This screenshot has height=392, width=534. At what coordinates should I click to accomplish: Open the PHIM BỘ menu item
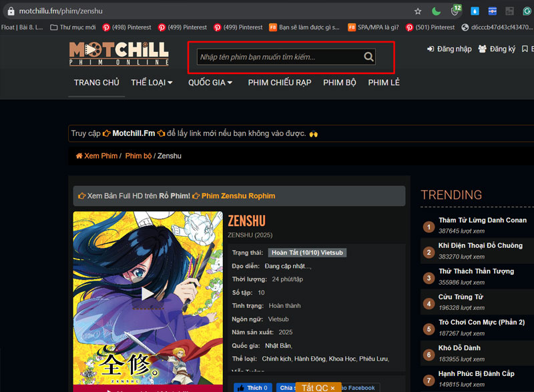(340, 83)
